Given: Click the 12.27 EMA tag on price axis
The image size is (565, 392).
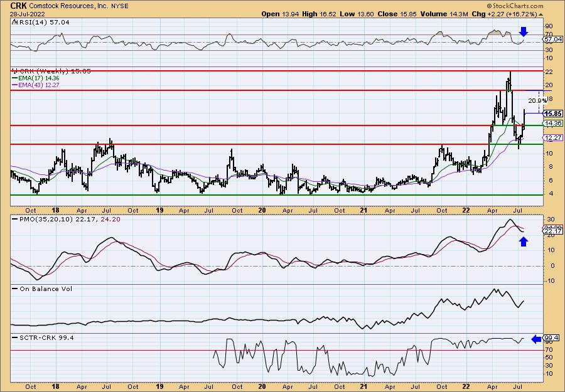Looking at the screenshot, I should click(x=553, y=138).
